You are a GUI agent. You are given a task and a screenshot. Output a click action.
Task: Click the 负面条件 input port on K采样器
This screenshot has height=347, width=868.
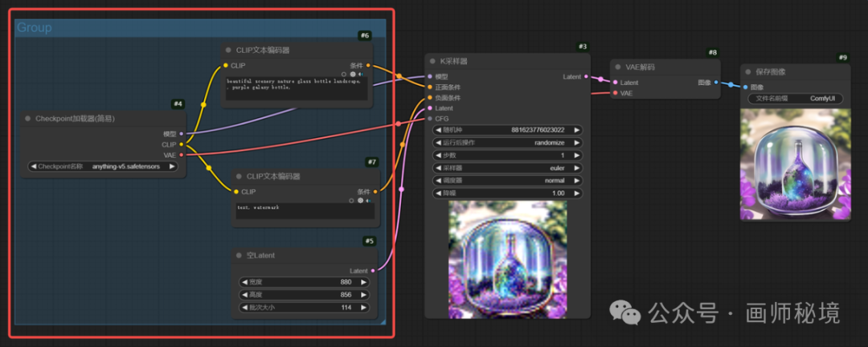[430, 97]
